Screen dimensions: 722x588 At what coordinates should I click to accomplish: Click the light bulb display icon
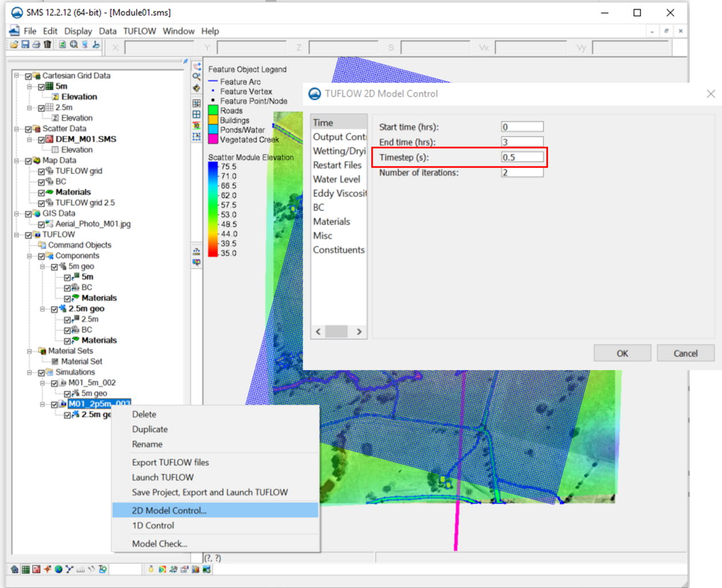152,570
